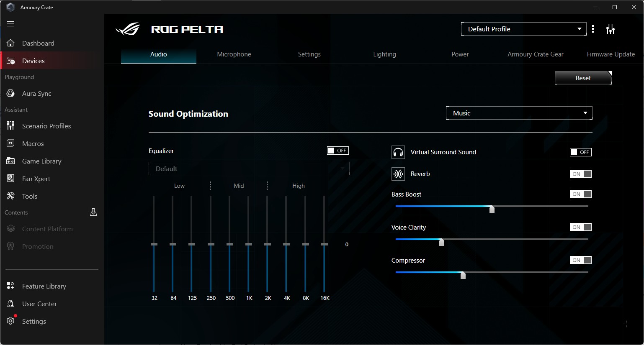Click the 64 Hz equalizer band slider
644x345 pixels.
pyautogui.click(x=173, y=244)
